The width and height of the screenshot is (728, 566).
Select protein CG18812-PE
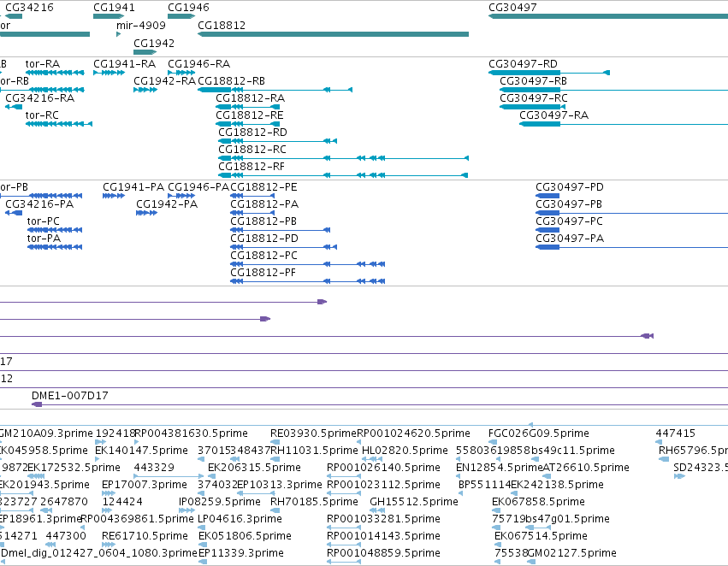click(x=252, y=196)
